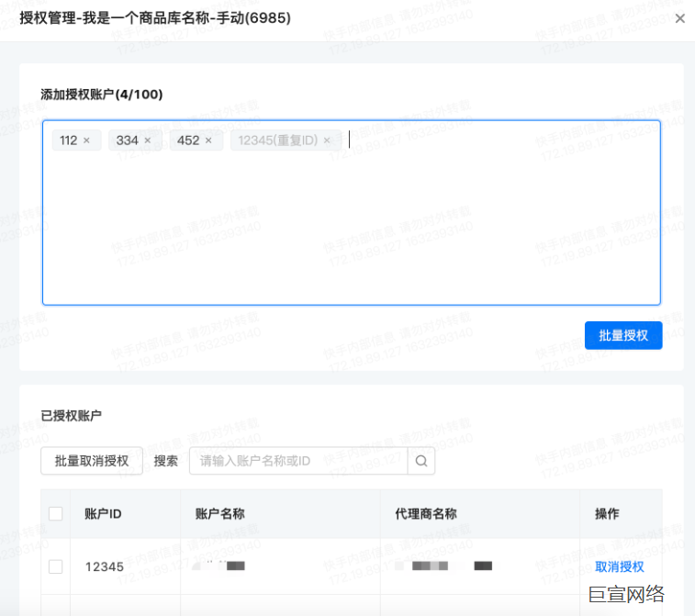Image resolution: width=695 pixels, height=616 pixels.
Task: Click the 334 tag text
Action: [x=128, y=140]
